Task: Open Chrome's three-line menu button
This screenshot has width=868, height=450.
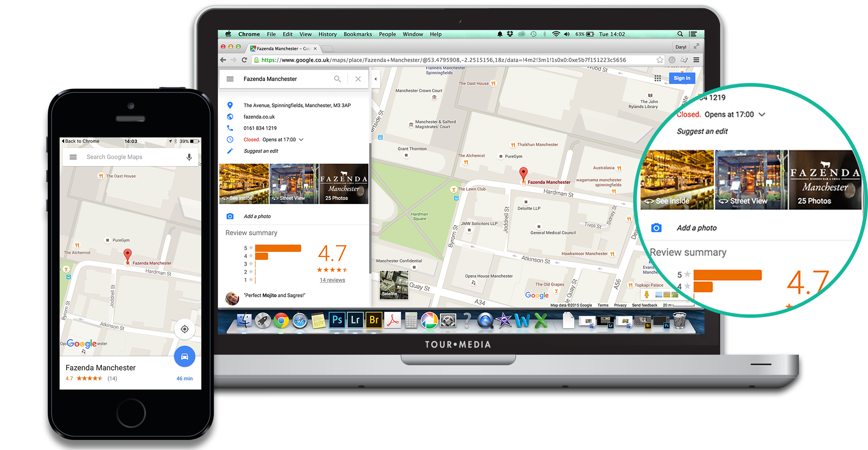Action: tap(696, 60)
